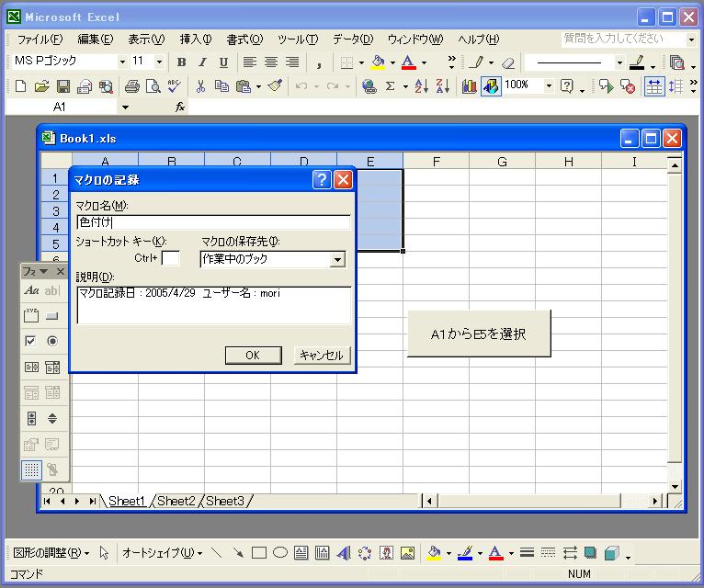Open the Edit menu
The image size is (704, 588).
point(96,40)
